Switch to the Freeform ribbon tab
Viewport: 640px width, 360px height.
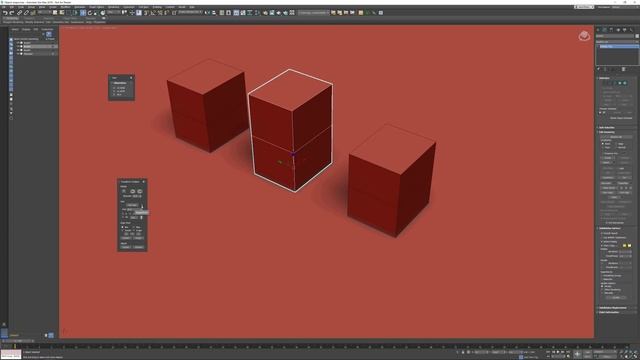(29, 18)
